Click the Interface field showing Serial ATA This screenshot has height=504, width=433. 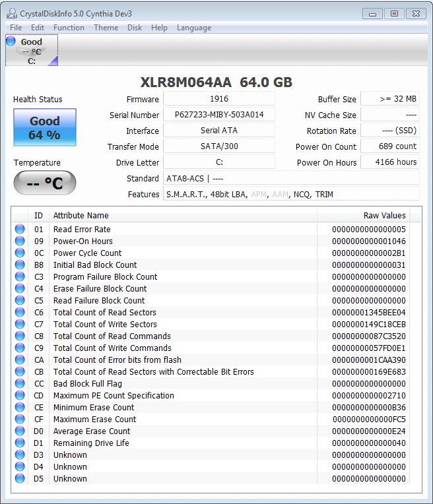(219, 130)
